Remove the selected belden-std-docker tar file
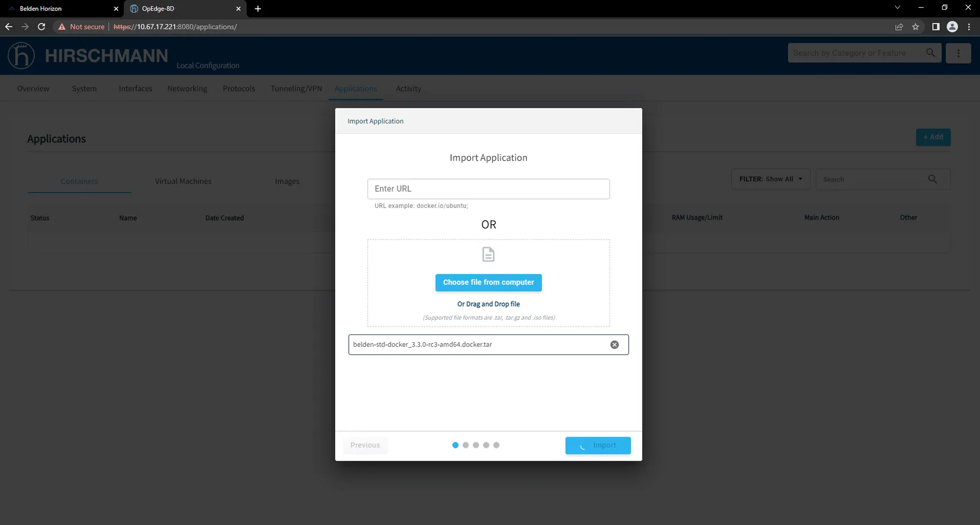This screenshot has width=980, height=525. (x=615, y=344)
